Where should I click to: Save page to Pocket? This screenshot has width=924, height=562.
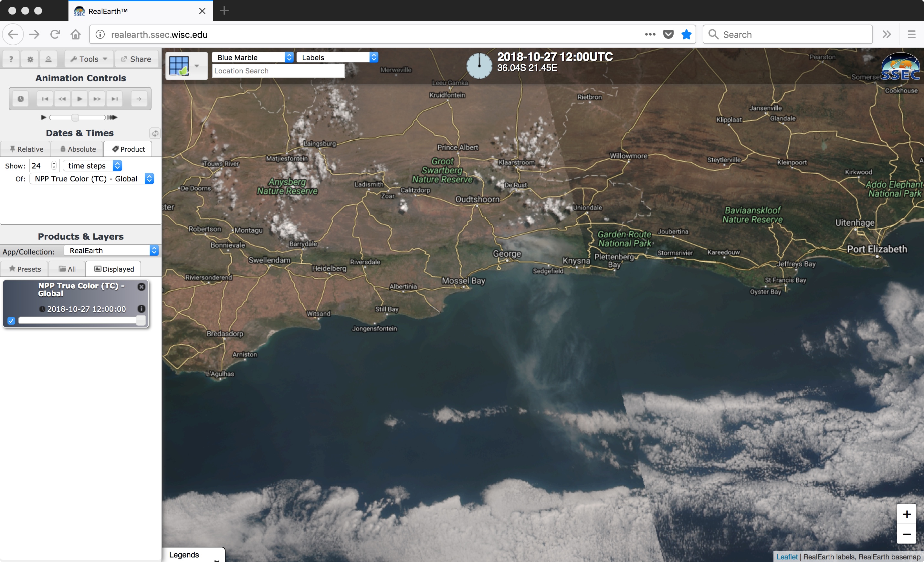pos(668,35)
